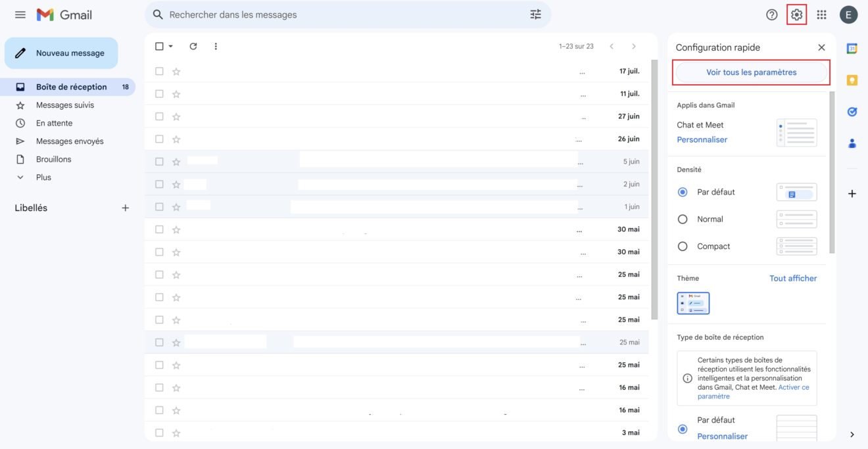Show search options filter icon
868x449 pixels.
[x=536, y=14]
